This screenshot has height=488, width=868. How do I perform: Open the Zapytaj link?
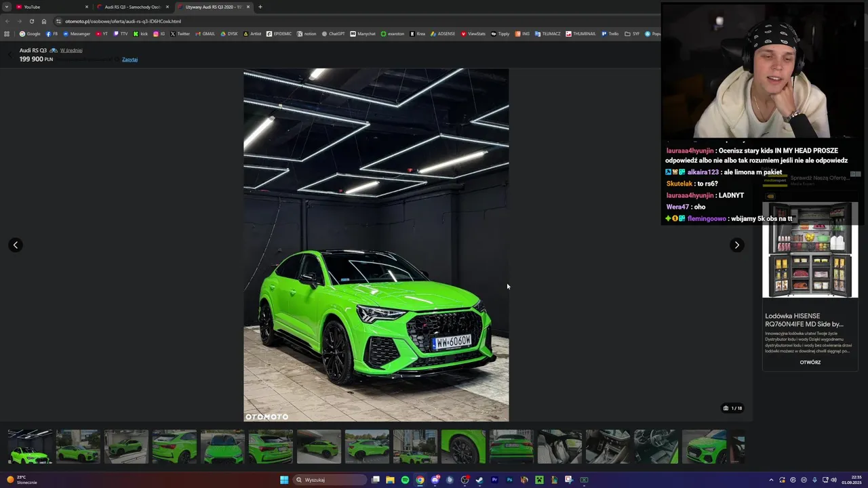click(130, 60)
